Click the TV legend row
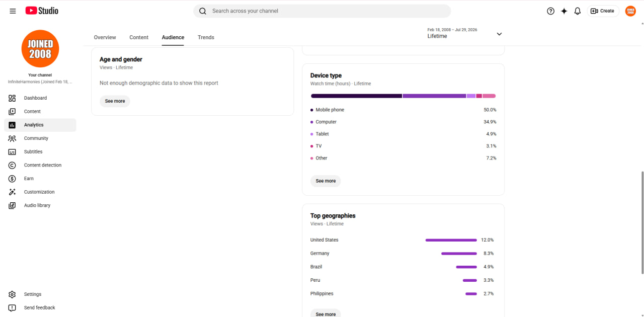644x317 pixels. tap(403, 146)
